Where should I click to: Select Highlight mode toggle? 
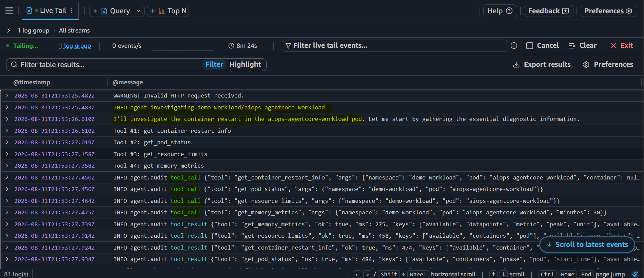[x=245, y=64]
